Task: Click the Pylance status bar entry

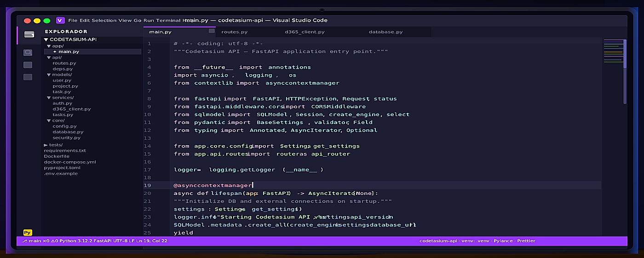Action: pyautogui.click(x=502, y=241)
